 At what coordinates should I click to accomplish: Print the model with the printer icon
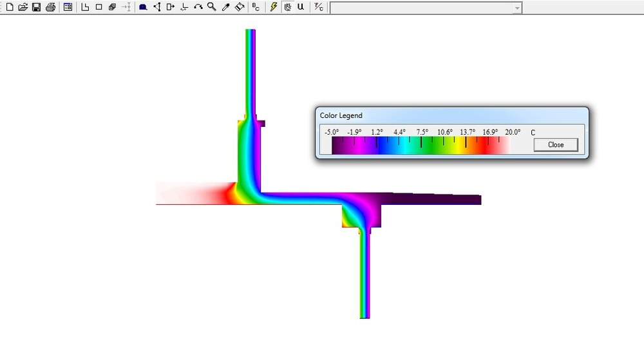click(50, 7)
